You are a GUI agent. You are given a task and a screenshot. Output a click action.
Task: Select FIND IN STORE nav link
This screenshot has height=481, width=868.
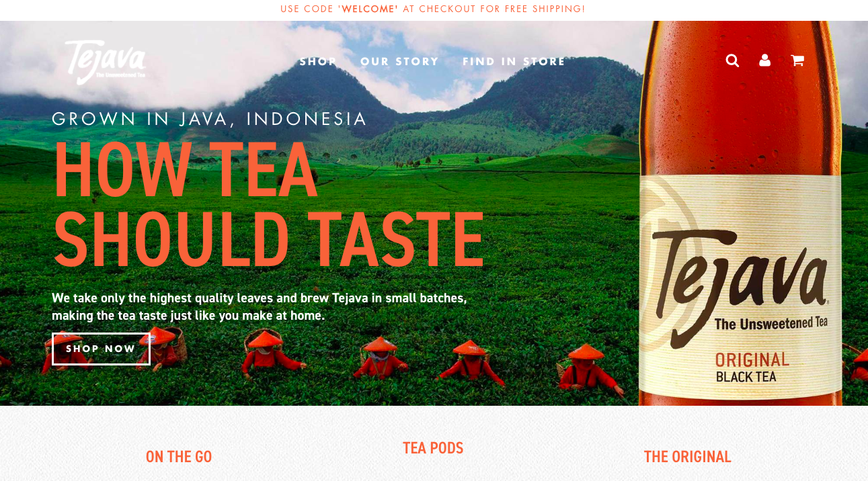pyautogui.click(x=514, y=62)
